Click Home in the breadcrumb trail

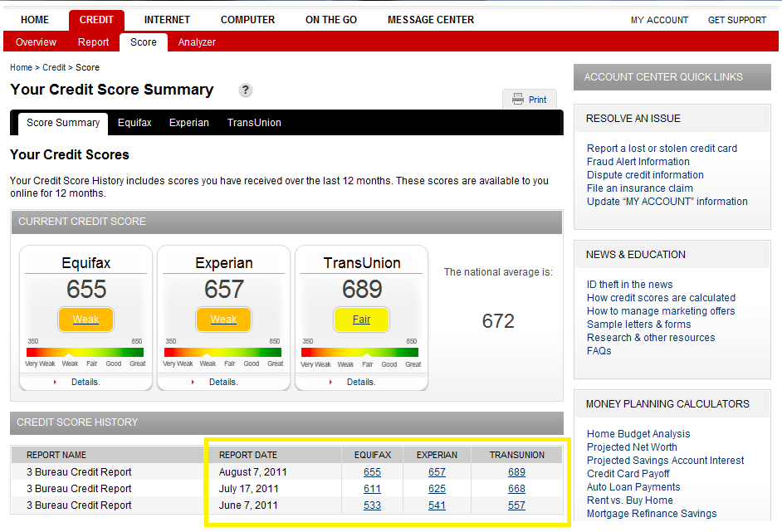(21, 67)
